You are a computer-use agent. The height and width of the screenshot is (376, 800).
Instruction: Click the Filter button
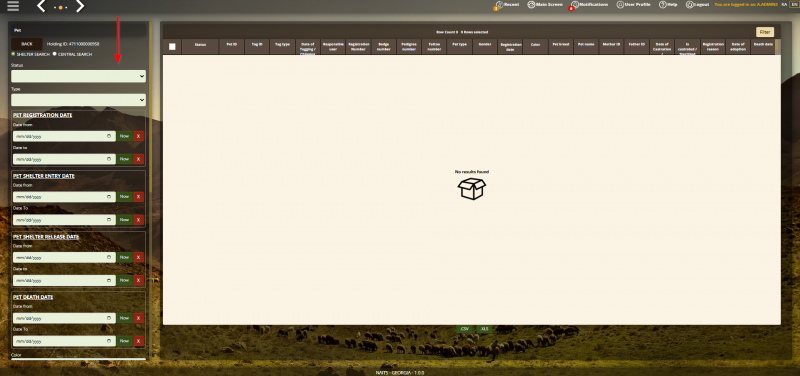[765, 32]
